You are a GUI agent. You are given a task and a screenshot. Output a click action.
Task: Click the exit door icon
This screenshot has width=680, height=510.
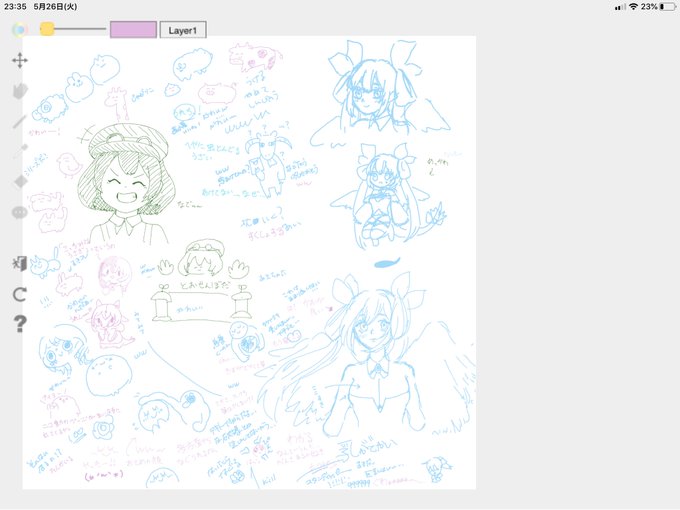[x=20, y=263]
